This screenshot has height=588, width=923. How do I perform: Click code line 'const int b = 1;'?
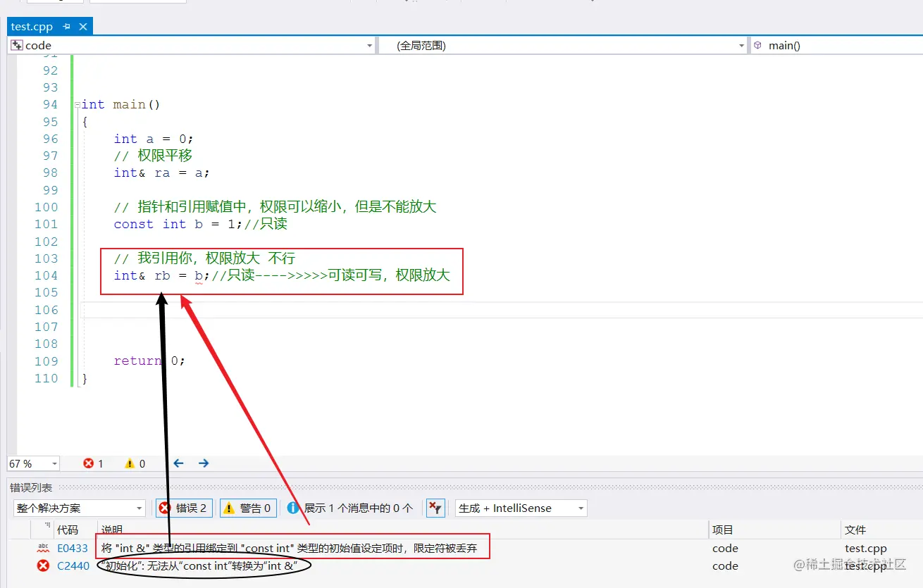(x=178, y=224)
